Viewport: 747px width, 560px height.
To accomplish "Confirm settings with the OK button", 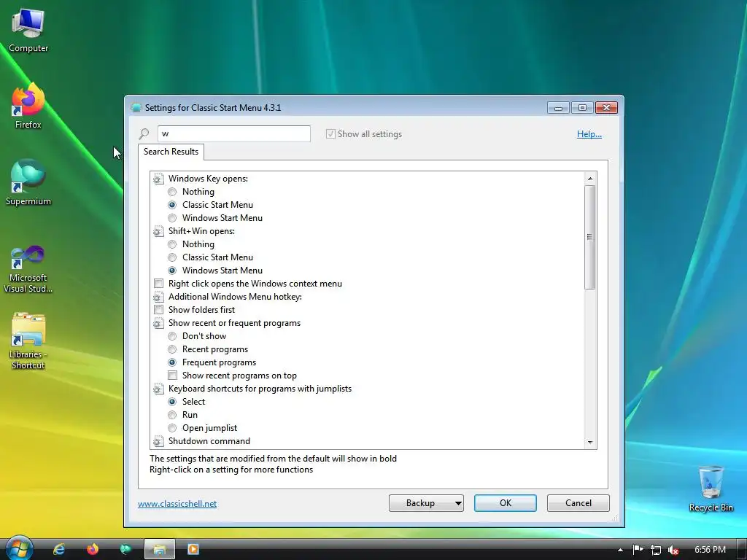I will pyautogui.click(x=506, y=503).
